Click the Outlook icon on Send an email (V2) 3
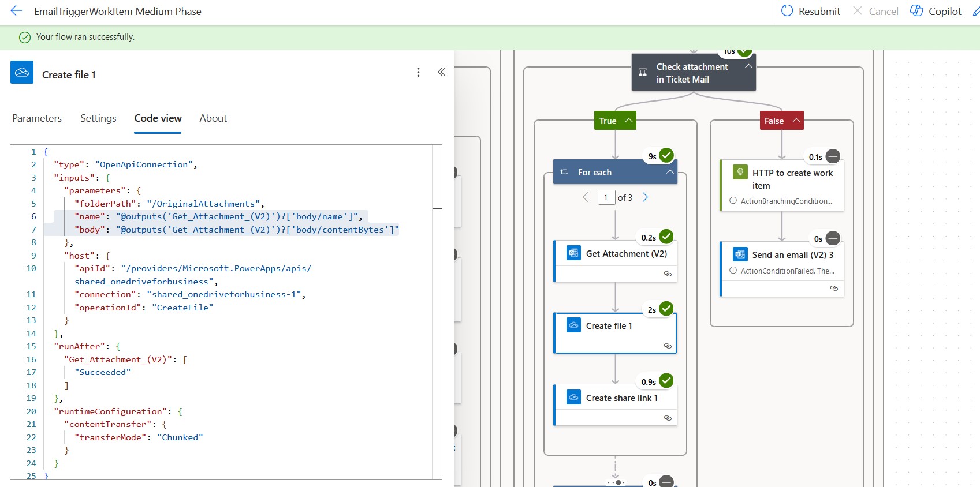Screen dimensions: 980x487 pos(740,254)
